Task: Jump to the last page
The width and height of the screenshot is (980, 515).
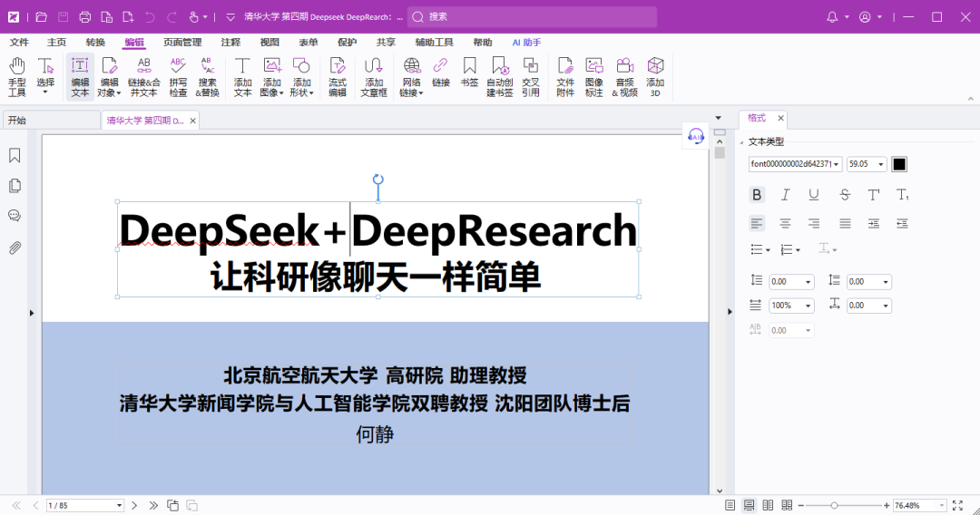Action: pos(153,505)
